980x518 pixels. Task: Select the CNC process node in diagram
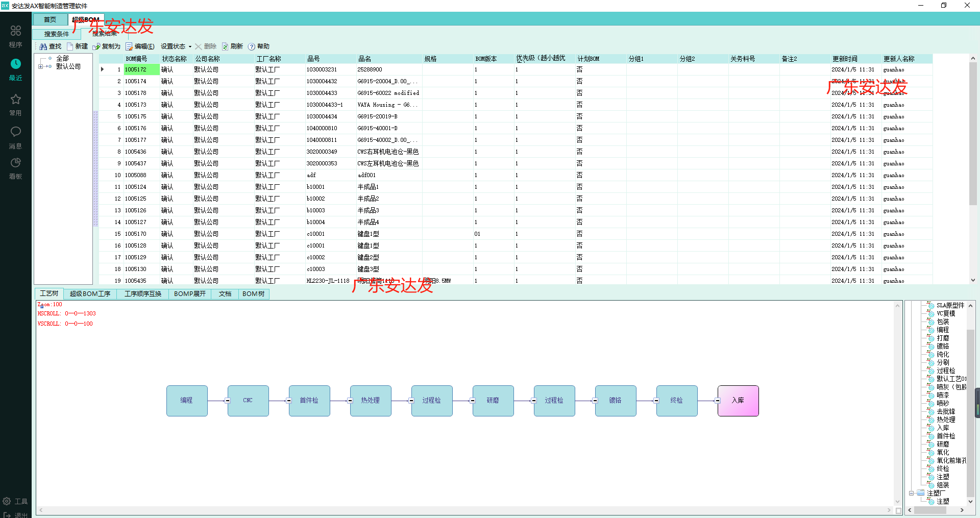pos(248,401)
